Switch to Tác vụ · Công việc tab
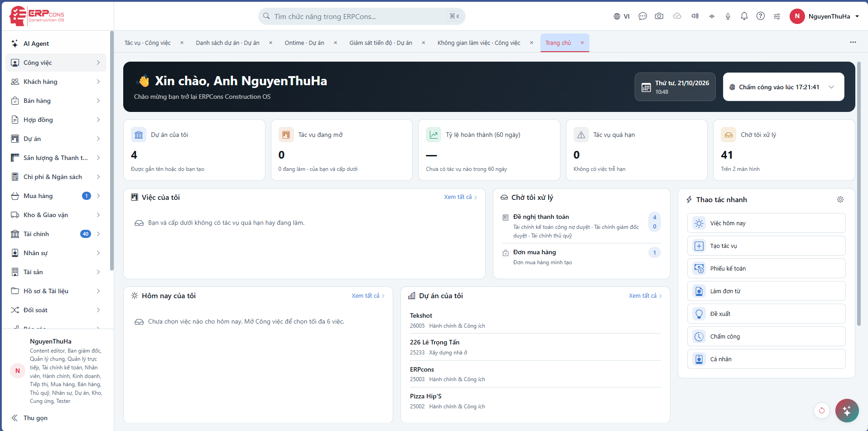 [148, 43]
